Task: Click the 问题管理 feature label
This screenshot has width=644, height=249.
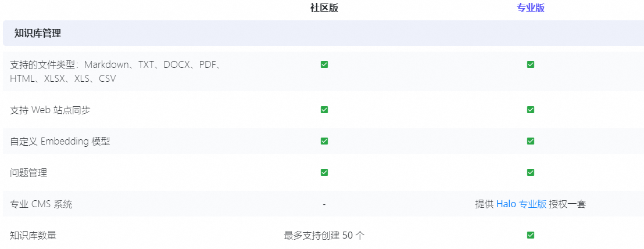Action: [x=28, y=173]
